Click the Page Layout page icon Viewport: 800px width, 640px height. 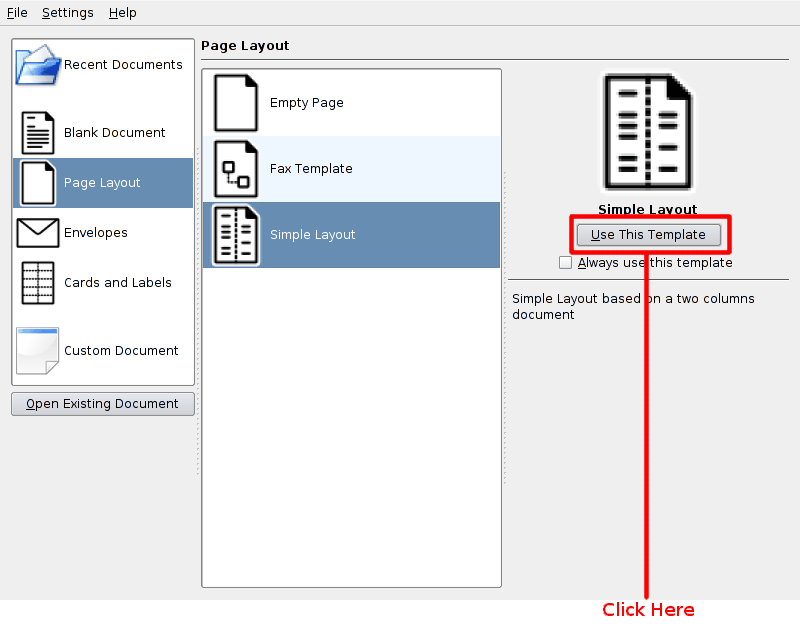pos(38,183)
